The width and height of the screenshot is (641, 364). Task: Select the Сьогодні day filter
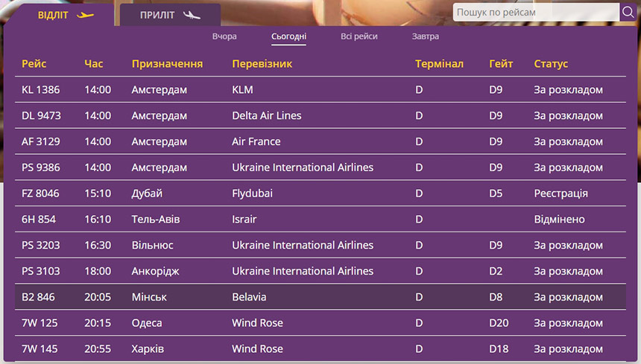(288, 36)
